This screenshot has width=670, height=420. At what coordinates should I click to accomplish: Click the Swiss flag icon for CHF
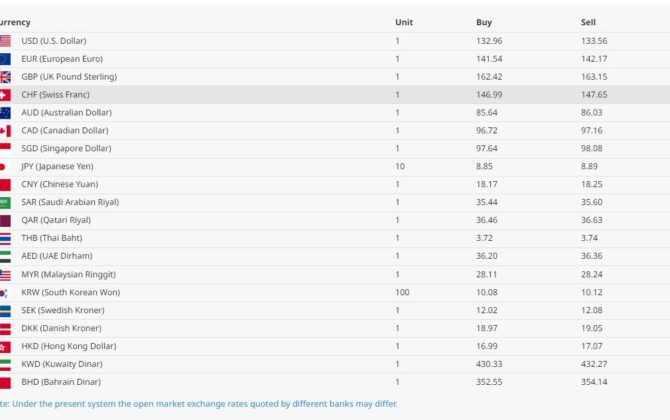coord(5,95)
